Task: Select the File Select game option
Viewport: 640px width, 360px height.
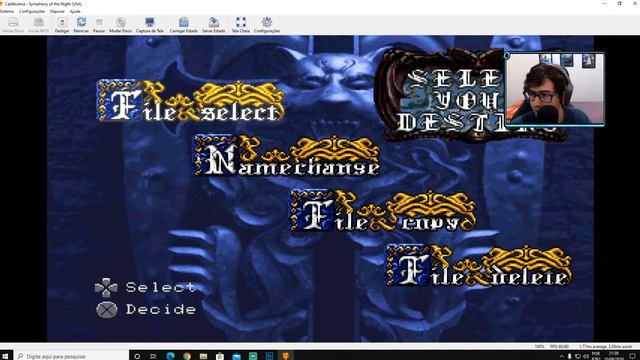Action: coord(191,101)
